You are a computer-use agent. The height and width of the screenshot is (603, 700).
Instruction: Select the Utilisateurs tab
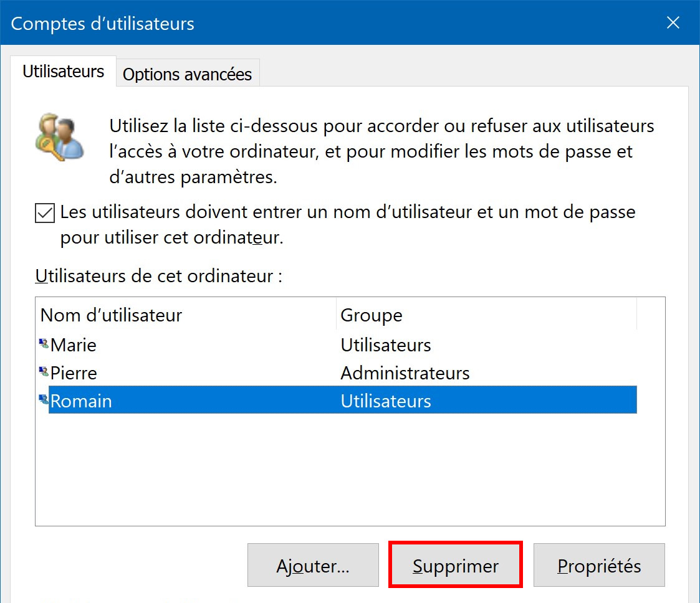point(64,72)
